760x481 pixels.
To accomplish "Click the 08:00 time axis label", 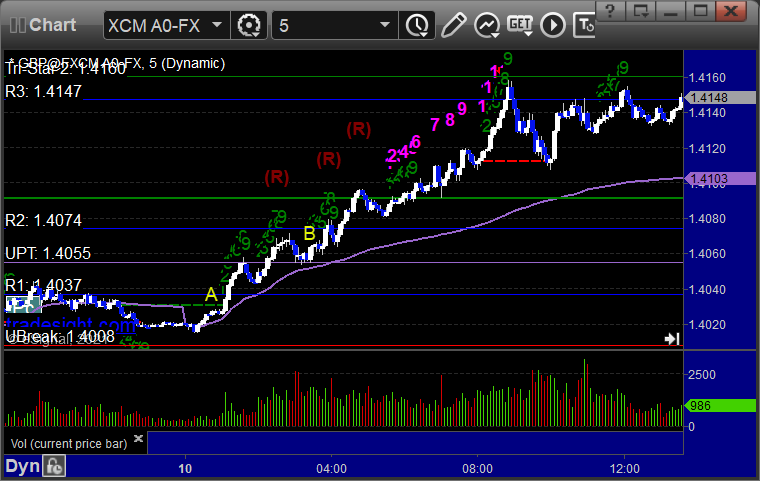I will click(x=477, y=469).
